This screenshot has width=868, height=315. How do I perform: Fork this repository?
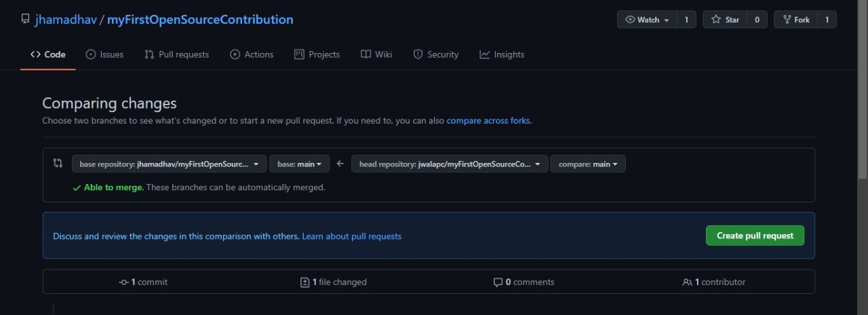(795, 20)
